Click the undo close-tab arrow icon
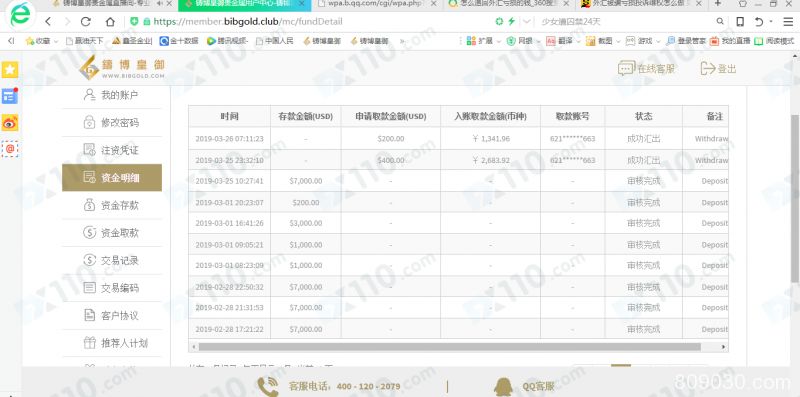The height and width of the screenshot is (397, 800). point(759,21)
